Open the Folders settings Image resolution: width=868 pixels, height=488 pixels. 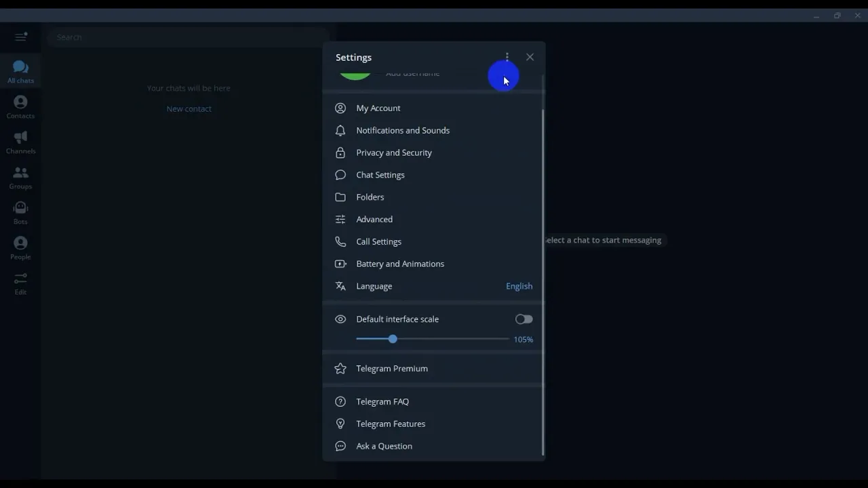[433, 197]
